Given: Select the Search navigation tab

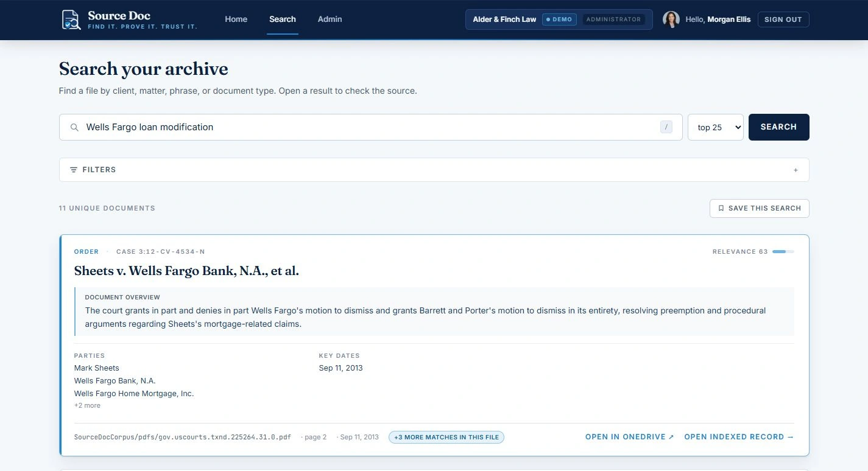Looking at the screenshot, I should click(283, 19).
